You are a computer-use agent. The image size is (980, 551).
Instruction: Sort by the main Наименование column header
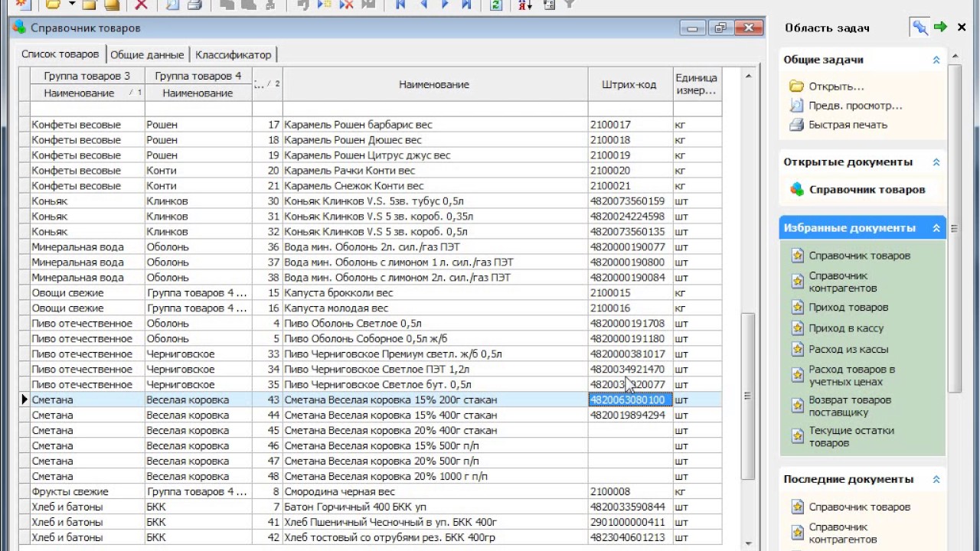pos(434,85)
